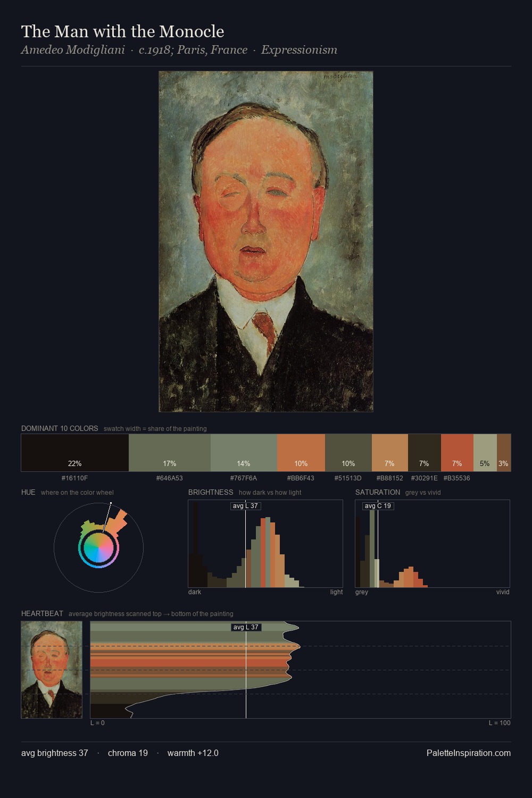
Task: Open the PaletteInspiration.com link
Action: [x=469, y=753]
